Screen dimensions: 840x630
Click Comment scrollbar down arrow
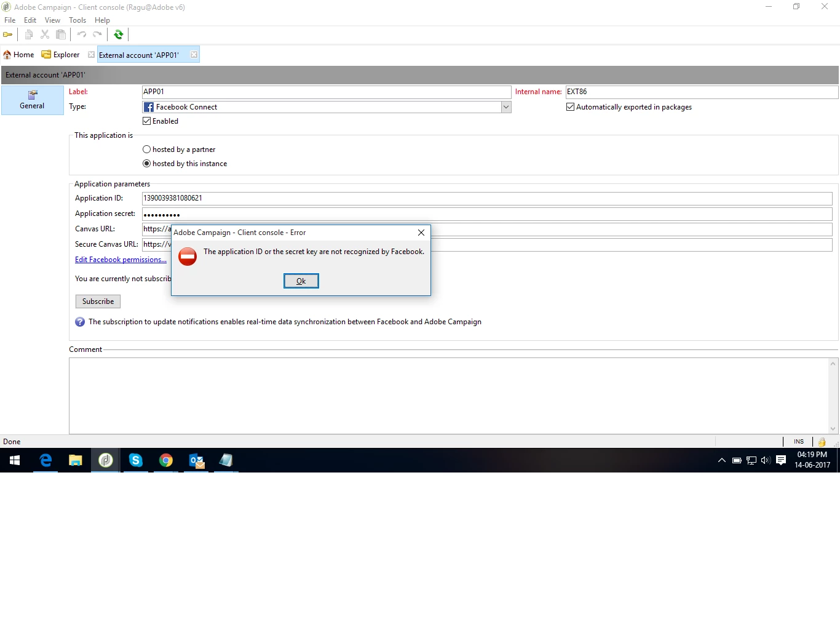click(833, 429)
